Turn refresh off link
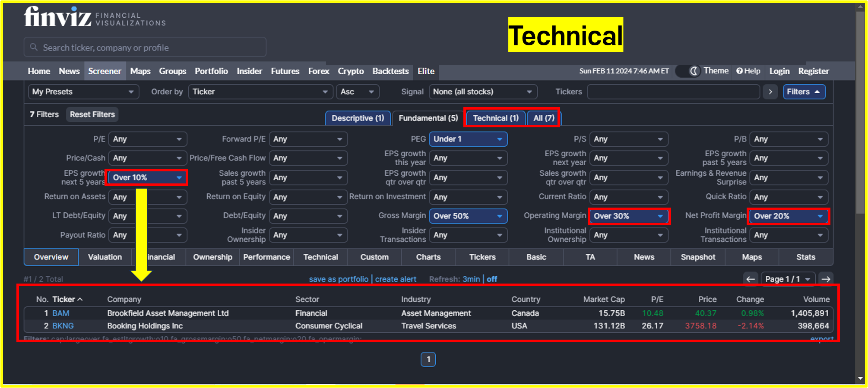 click(x=492, y=279)
